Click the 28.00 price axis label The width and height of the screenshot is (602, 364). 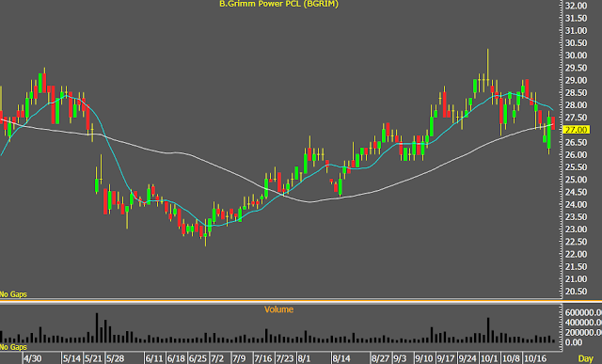click(x=577, y=105)
